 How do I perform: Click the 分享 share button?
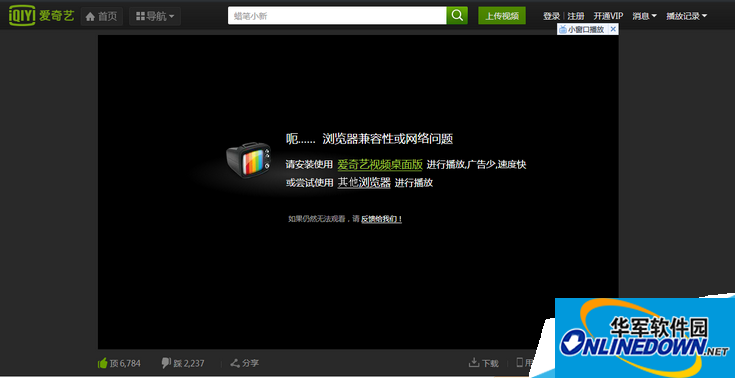coord(245,363)
